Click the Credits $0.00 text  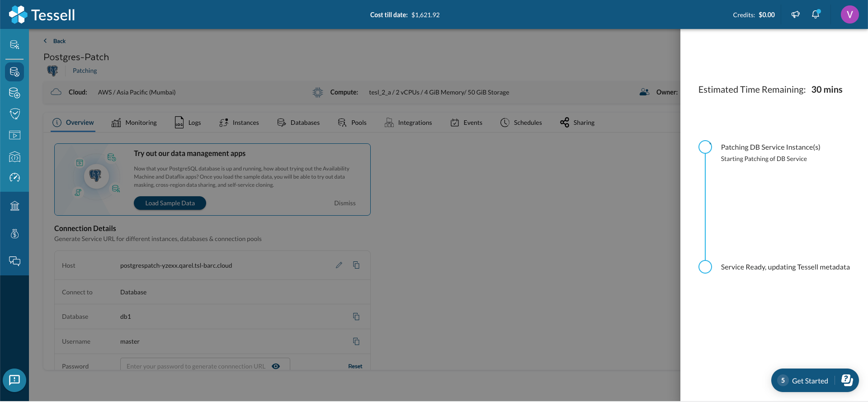[x=754, y=15]
